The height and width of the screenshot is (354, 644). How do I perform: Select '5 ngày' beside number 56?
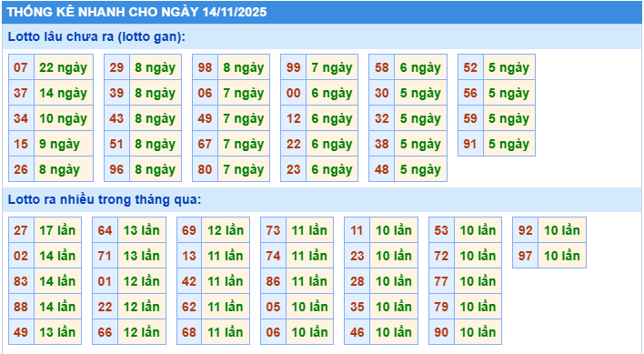(x=509, y=93)
